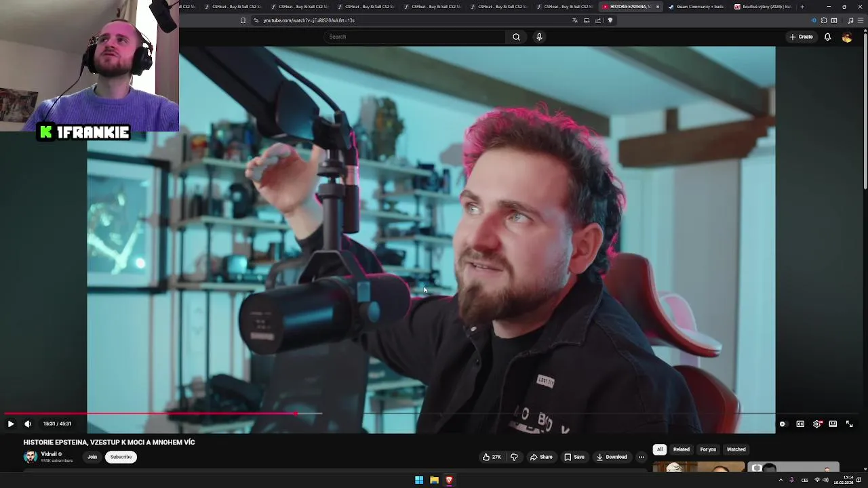Click the 553K subscribers text

click(x=57, y=461)
